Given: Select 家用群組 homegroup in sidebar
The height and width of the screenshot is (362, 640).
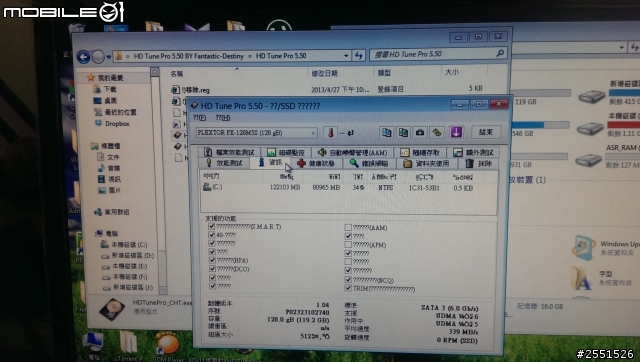Looking at the screenshot, I should point(112,212).
